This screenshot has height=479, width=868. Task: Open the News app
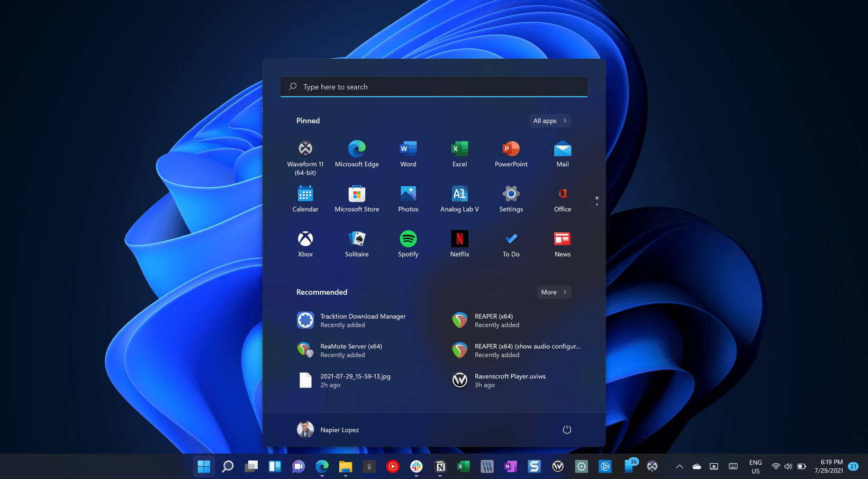(563, 244)
